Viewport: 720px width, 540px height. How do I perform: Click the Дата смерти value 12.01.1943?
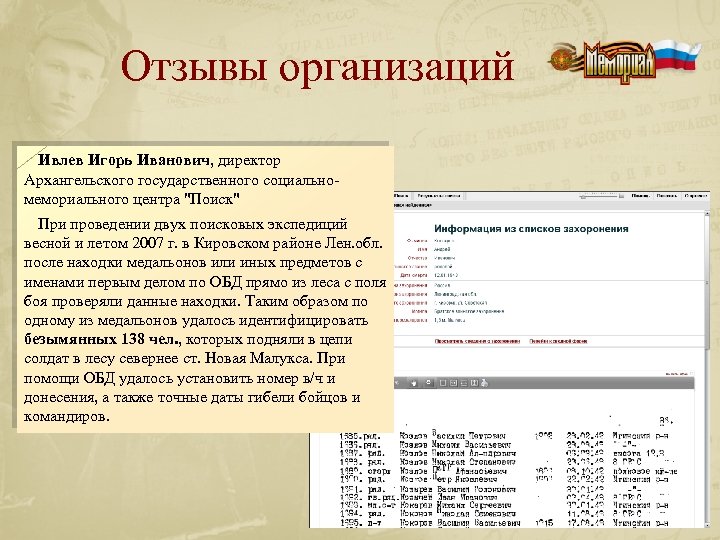point(446,276)
